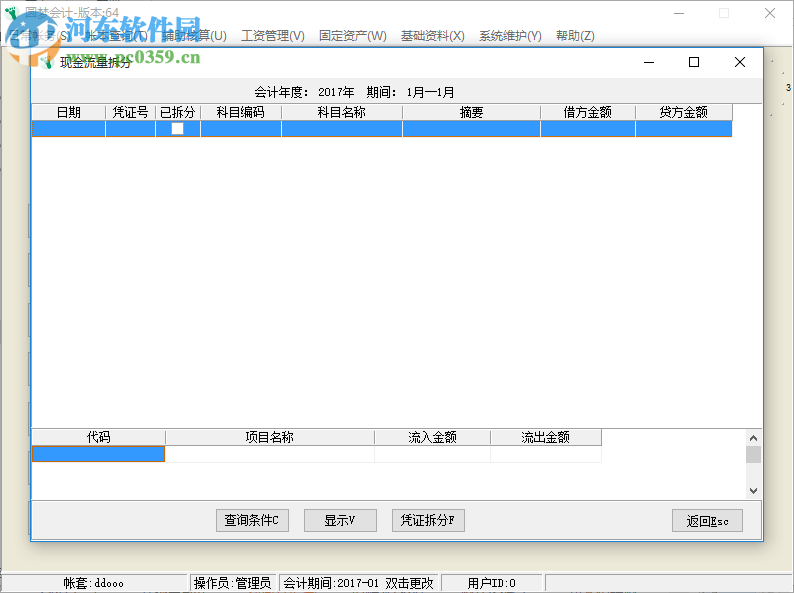Click the 凭证拆分F button
This screenshot has height=593, width=794.
[x=428, y=520]
